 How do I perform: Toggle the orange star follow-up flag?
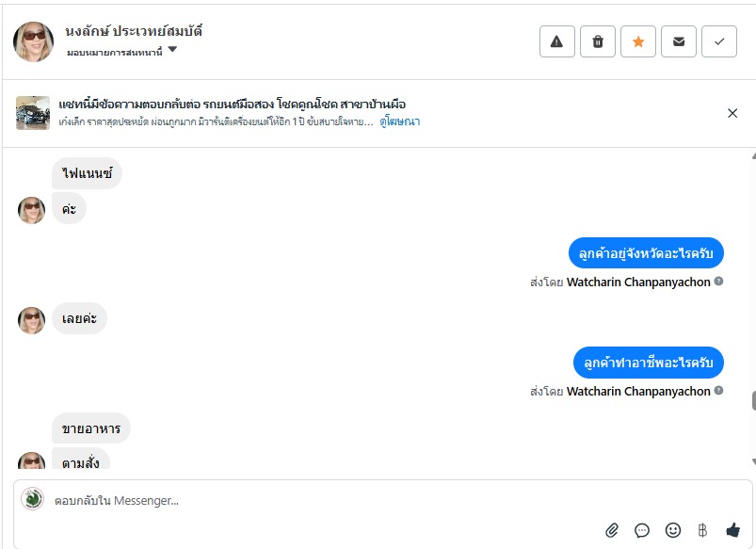[x=638, y=41]
